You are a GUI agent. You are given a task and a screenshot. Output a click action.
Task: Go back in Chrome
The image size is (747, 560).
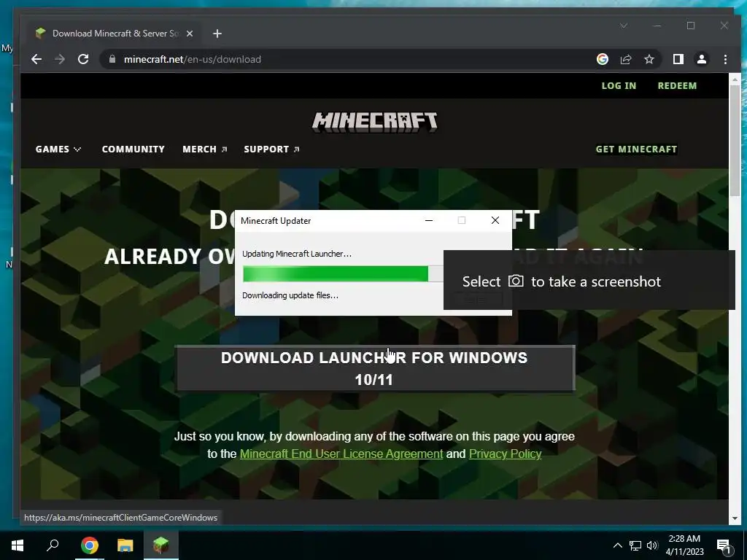[x=36, y=59]
